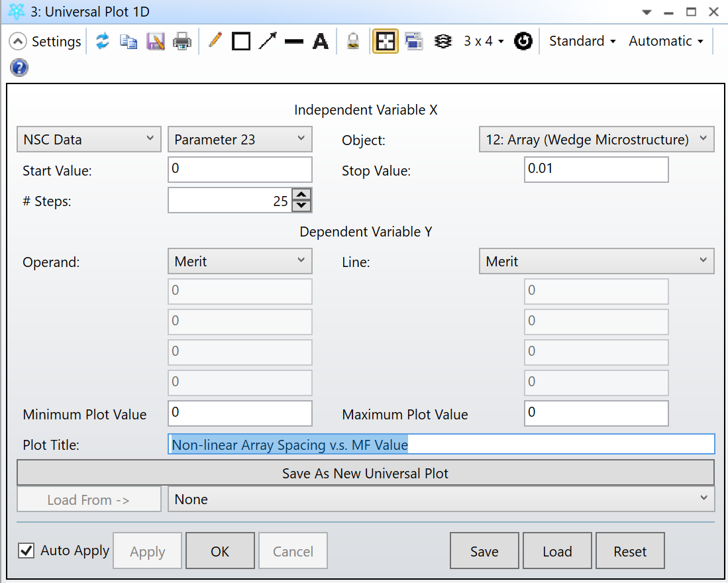
Task: Increase the # Steps value by one
Action: 301,195
